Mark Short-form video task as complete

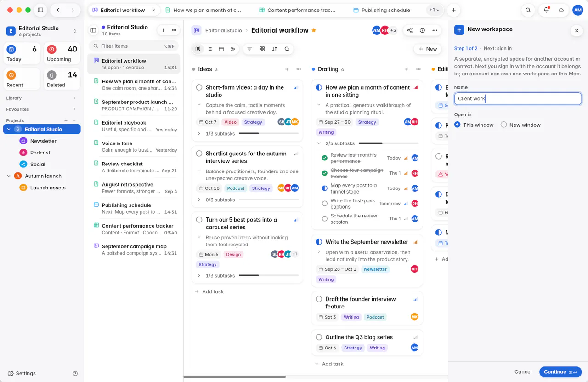(x=199, y=87)
